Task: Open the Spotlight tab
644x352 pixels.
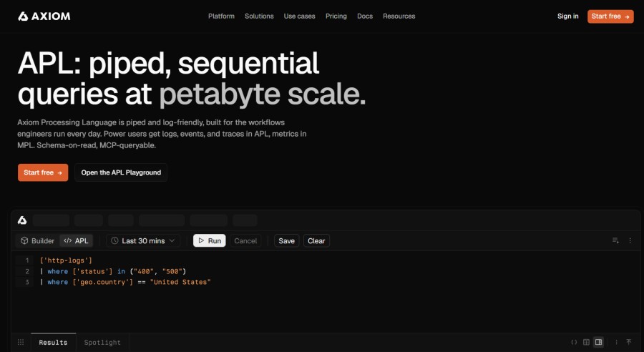Action: pos(102,342)
